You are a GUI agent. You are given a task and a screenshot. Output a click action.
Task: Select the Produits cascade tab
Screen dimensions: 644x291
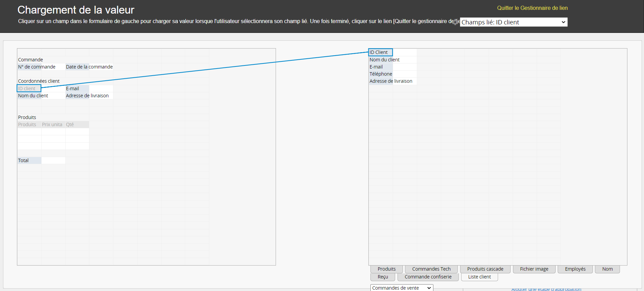485,269
